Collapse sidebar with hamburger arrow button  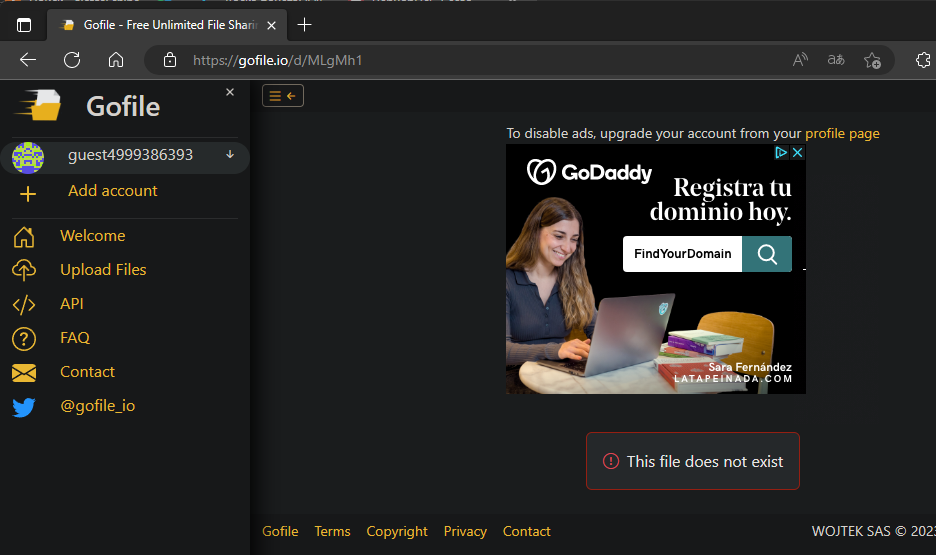click(283, 95)
